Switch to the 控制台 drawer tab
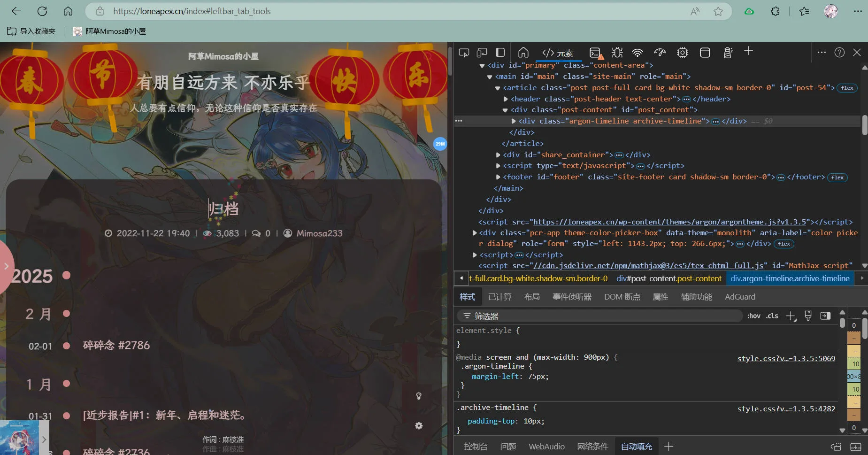The image size is (868, 455). tap(476, 447)
